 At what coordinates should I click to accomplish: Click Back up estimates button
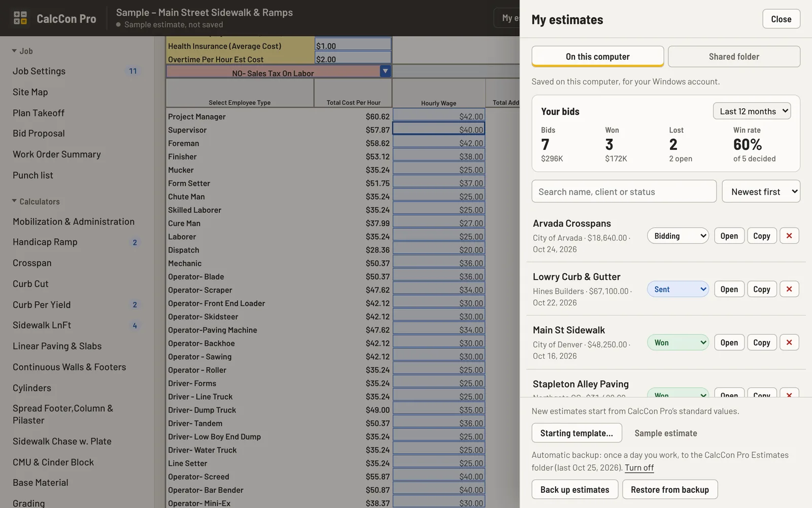click(x=574, y=489)
